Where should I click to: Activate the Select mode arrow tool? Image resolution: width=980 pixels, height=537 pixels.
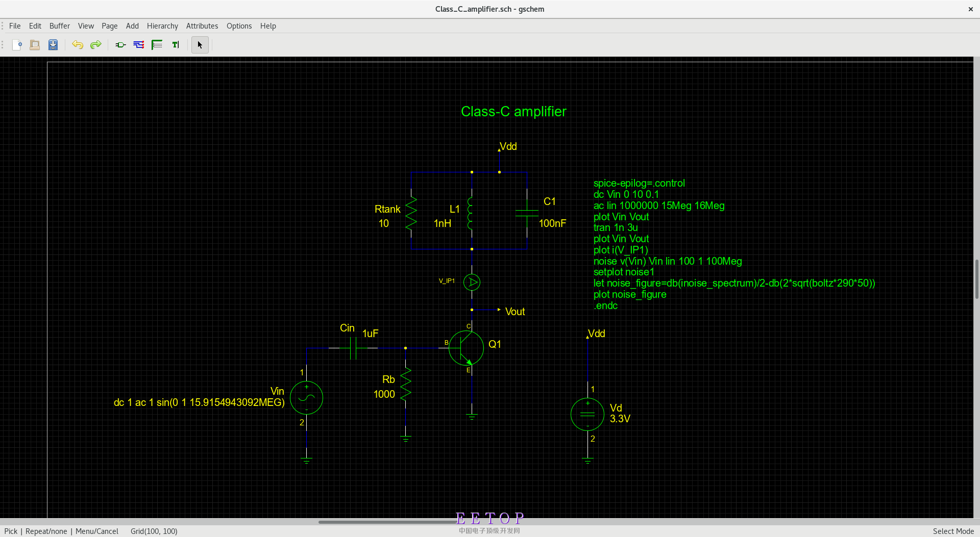click(200, 45)
